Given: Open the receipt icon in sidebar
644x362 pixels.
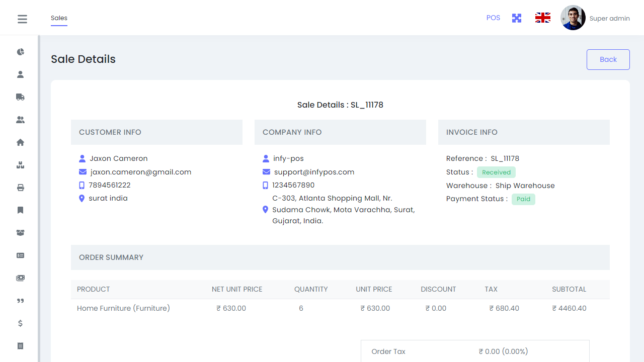Looking at the screenshot, I should click(20, 346).
